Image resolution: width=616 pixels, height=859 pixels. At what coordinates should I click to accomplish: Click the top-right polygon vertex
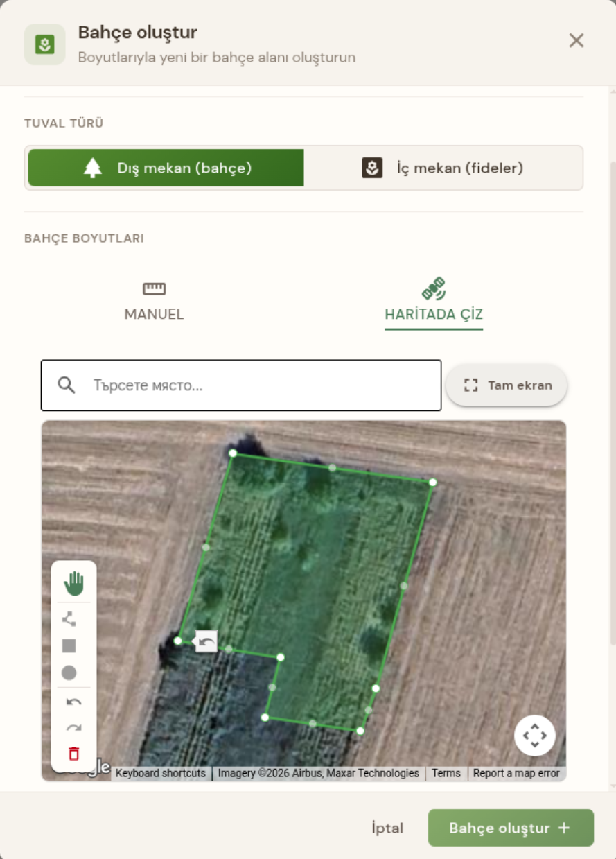coord(432,482)
